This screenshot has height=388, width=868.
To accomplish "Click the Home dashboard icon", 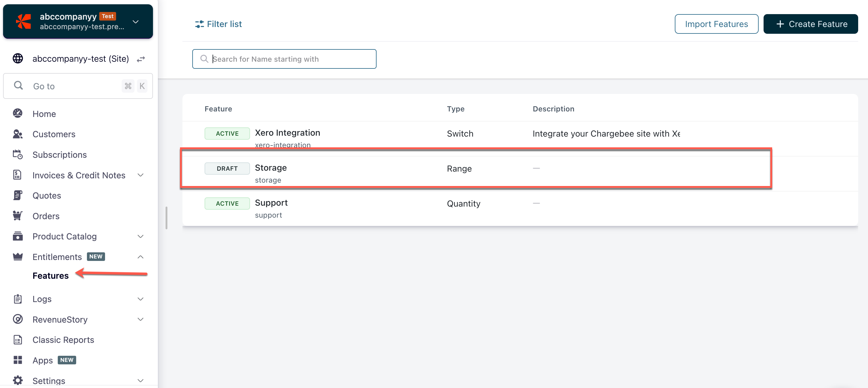I will [18, 114].
